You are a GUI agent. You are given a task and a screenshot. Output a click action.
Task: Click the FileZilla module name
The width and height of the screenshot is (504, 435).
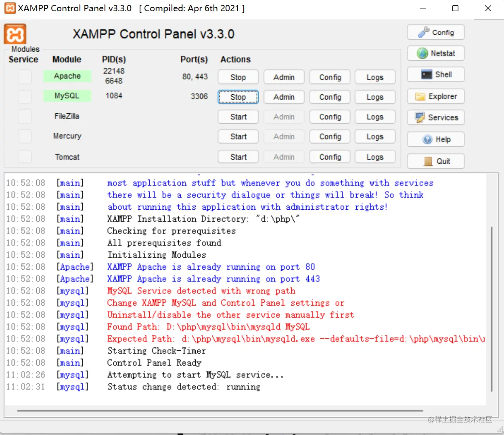coord(67,116)
